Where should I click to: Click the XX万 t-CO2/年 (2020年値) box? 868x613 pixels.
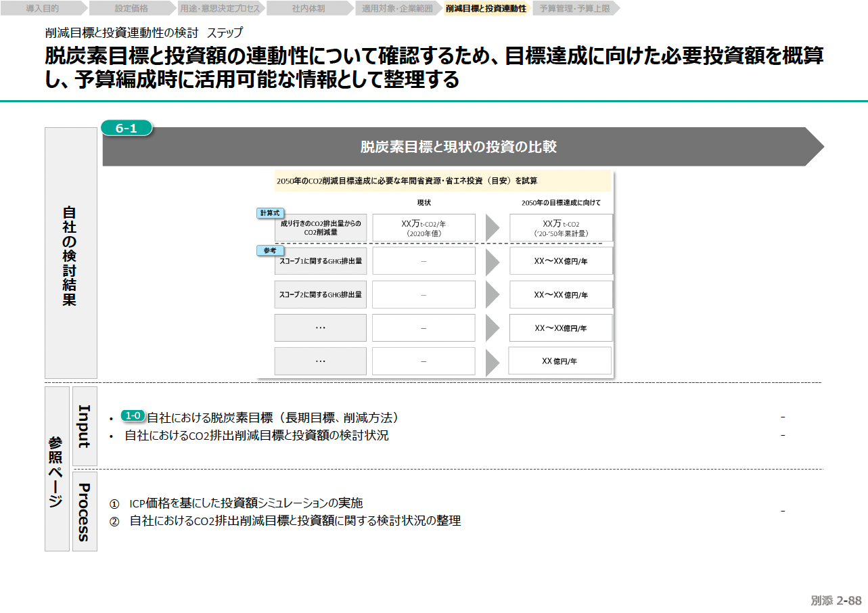[x=424, y=228]
